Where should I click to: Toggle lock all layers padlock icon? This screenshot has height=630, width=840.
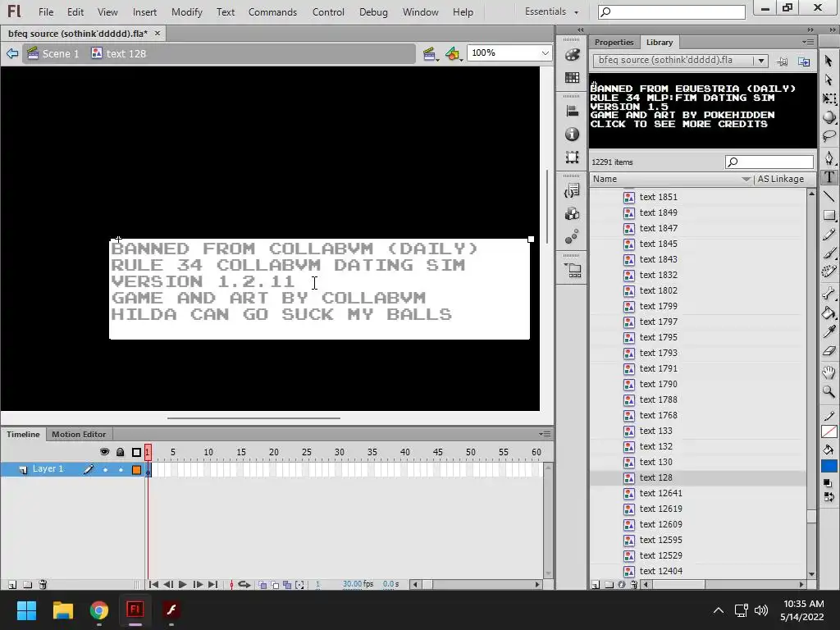coord(121,452)
